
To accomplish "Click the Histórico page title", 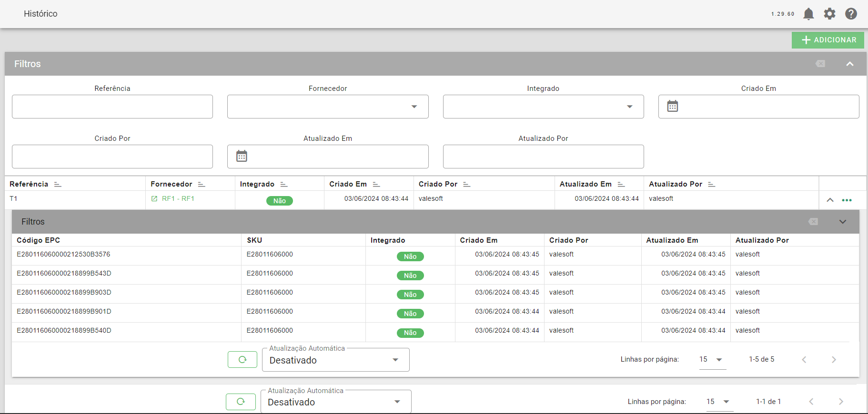I will pyautogui.click(x=40, y=14).
